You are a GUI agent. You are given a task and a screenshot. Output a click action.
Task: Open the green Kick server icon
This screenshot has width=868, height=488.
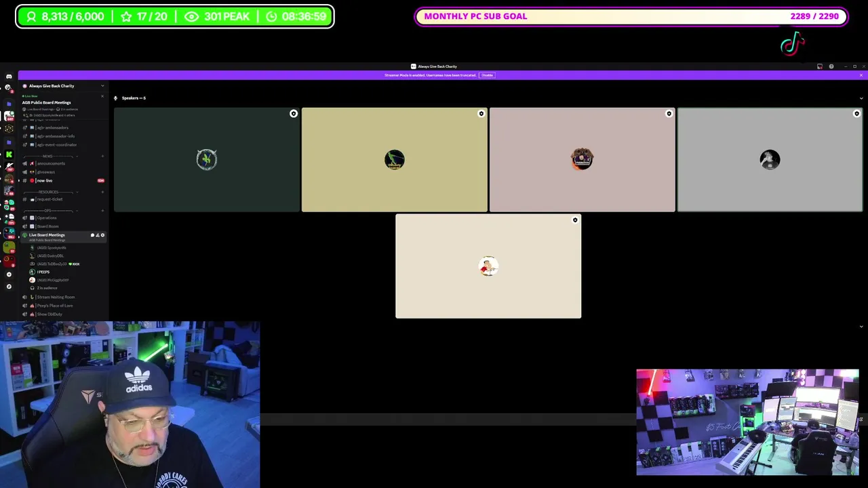pos(9,155)
